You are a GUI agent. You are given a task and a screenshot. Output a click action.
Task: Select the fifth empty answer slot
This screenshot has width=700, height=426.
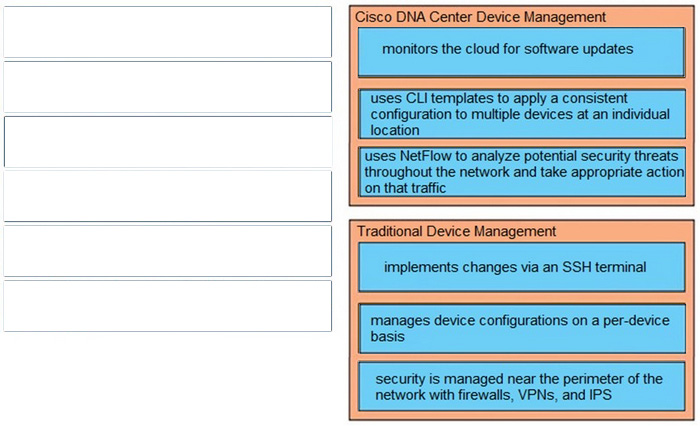tap(167, 251)
